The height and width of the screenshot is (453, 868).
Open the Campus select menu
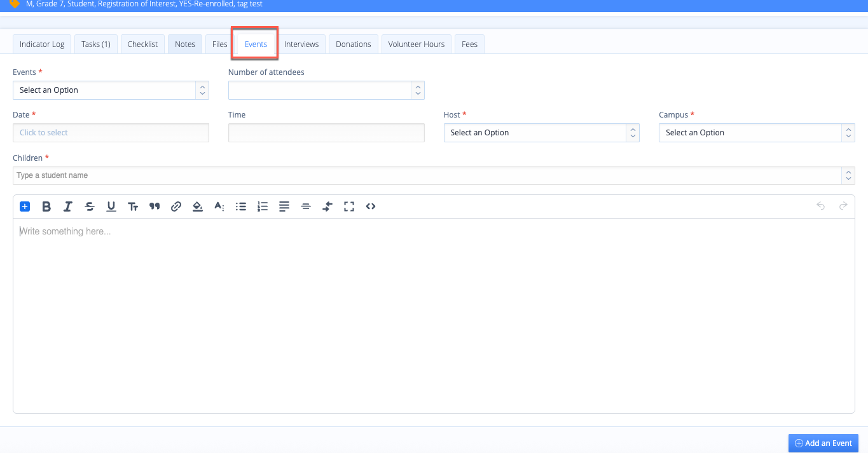756,133
